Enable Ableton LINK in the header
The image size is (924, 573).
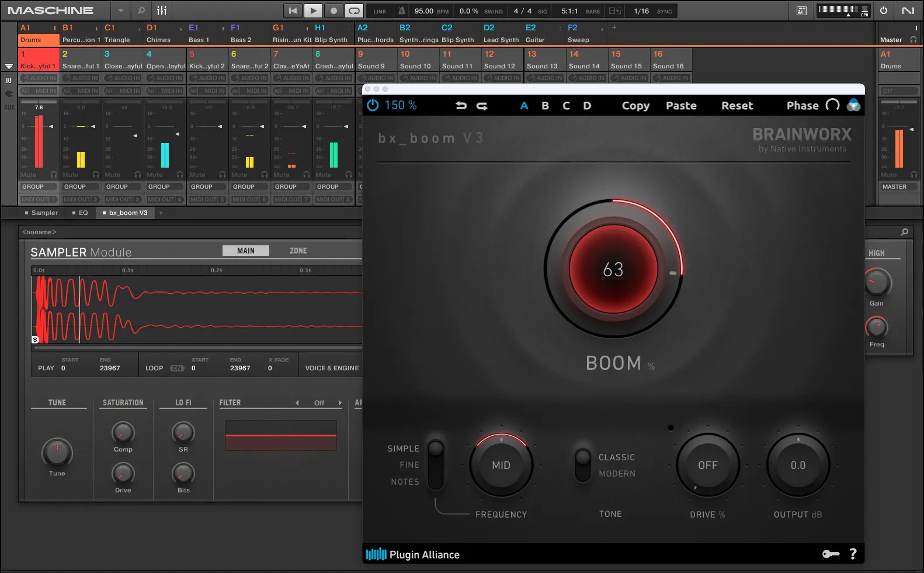380,11
